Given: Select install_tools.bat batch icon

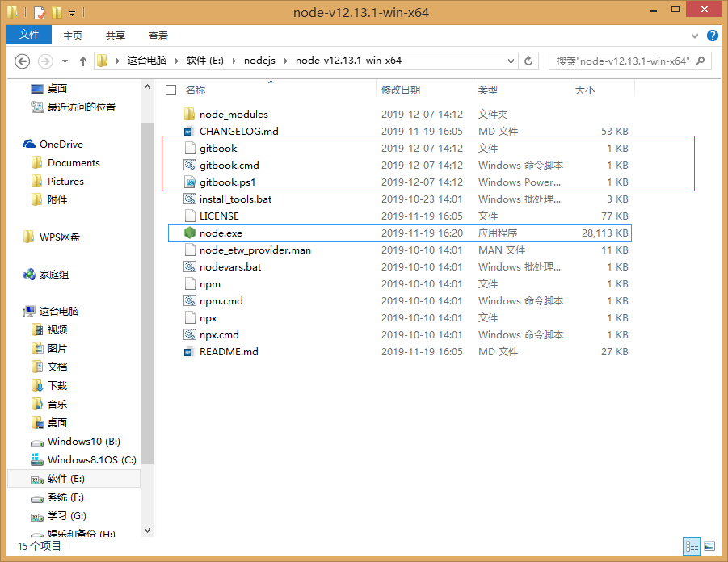Looking at the screenshot, I should pyautogui.click(x=189, y=199).
